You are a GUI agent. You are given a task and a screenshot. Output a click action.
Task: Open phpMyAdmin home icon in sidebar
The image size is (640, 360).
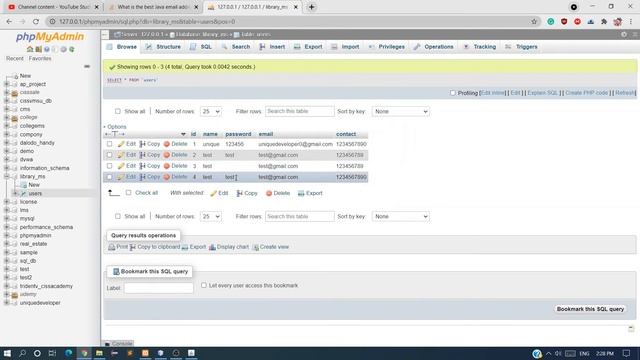(x=30, y=49)
